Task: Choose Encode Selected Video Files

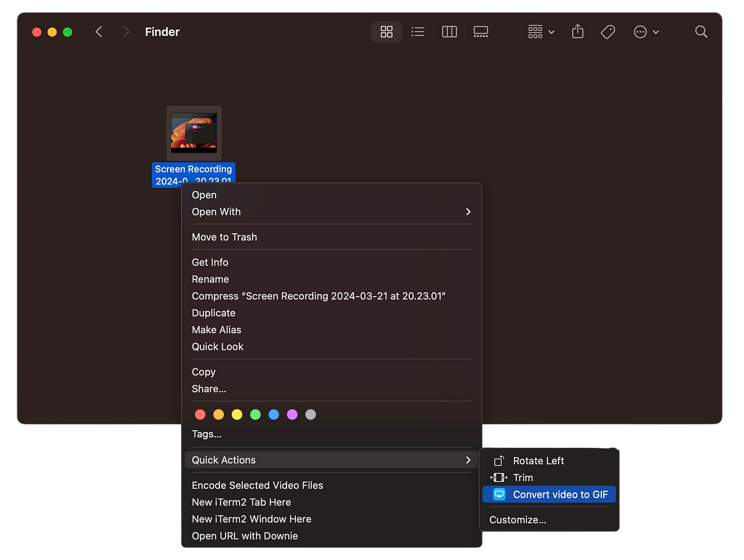Action: (332, 486)
